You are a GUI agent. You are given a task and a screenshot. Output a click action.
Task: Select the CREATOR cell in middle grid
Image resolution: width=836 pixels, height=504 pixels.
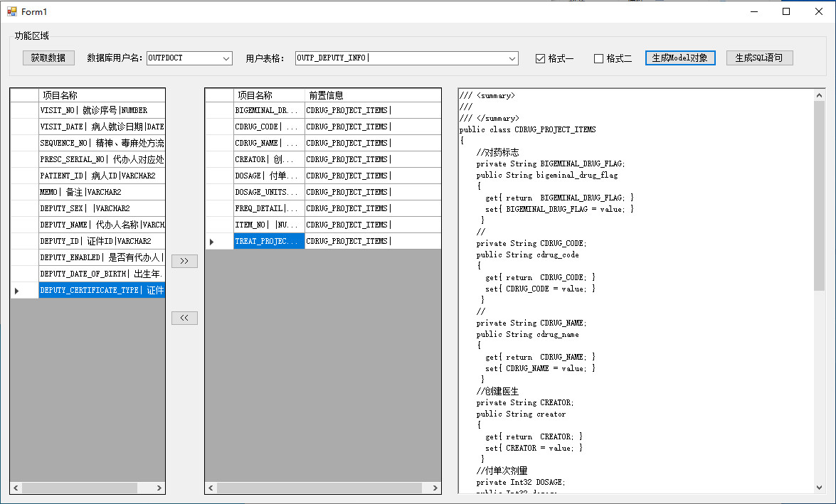click(269, 159)
